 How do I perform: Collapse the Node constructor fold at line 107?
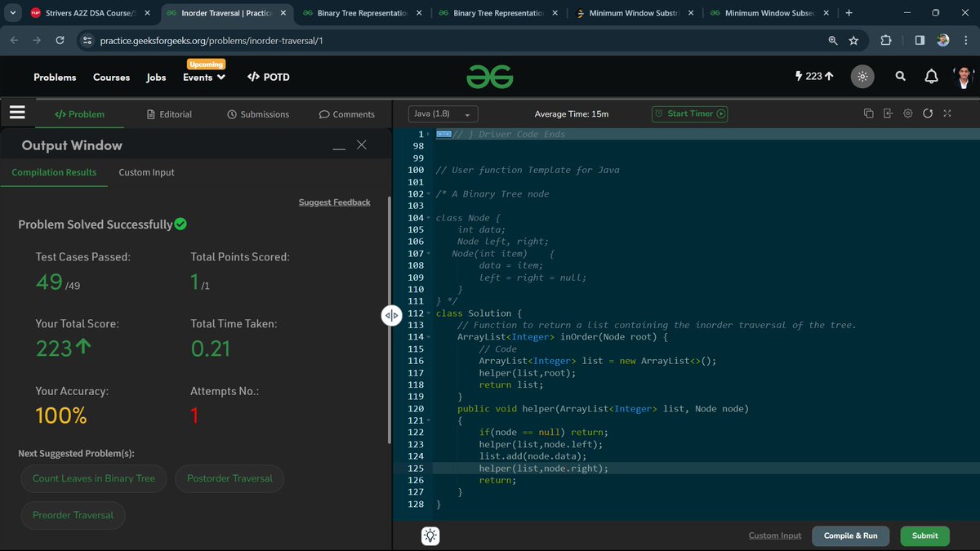pos(430,254)
